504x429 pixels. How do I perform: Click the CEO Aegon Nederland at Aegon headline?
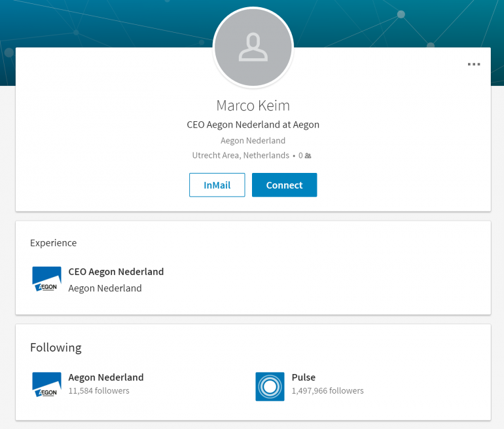[x=253, y=124]
